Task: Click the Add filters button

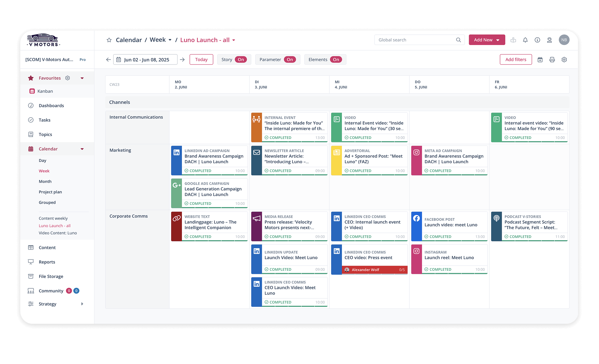Action: (x=516, y=60)
